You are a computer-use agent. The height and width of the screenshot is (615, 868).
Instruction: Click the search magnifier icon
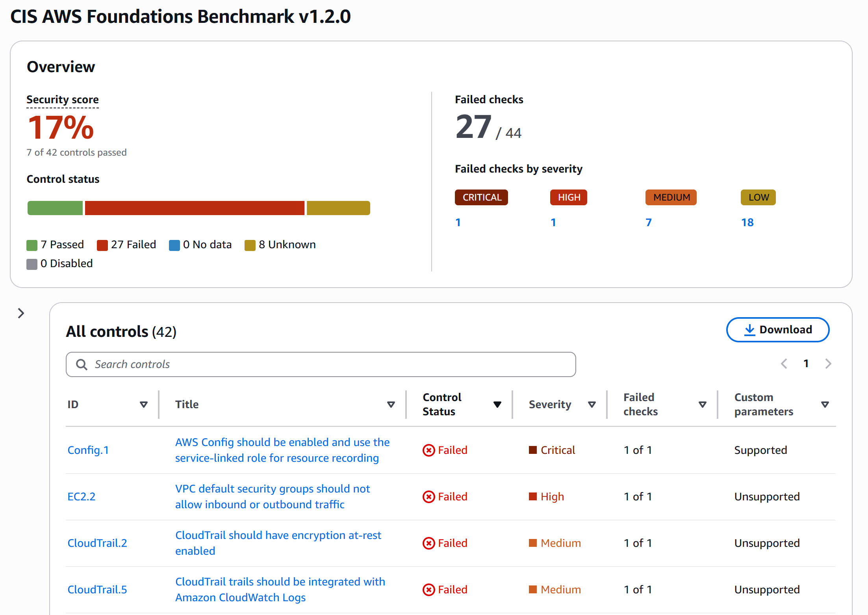[82, 364]
